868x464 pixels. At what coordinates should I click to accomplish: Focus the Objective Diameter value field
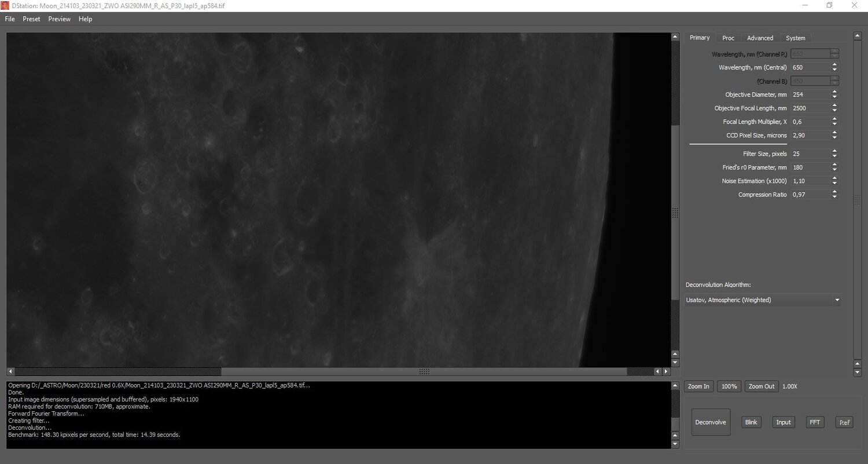[810, 94]
